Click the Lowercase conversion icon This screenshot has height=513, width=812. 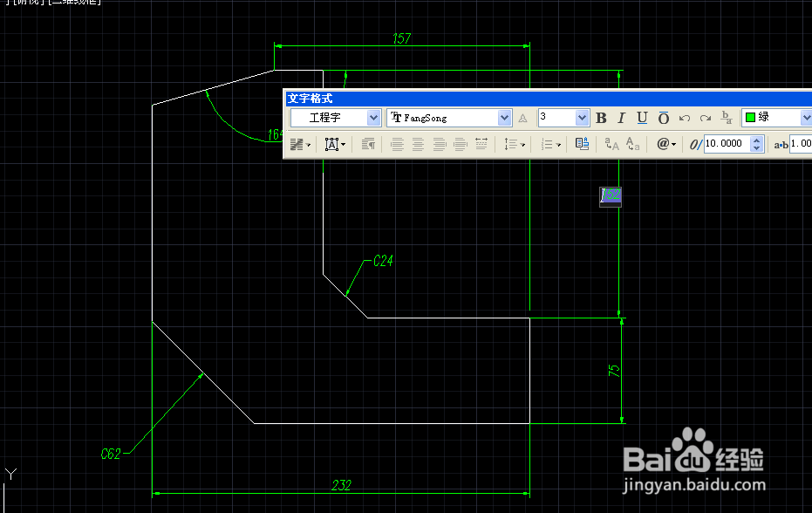633,144
